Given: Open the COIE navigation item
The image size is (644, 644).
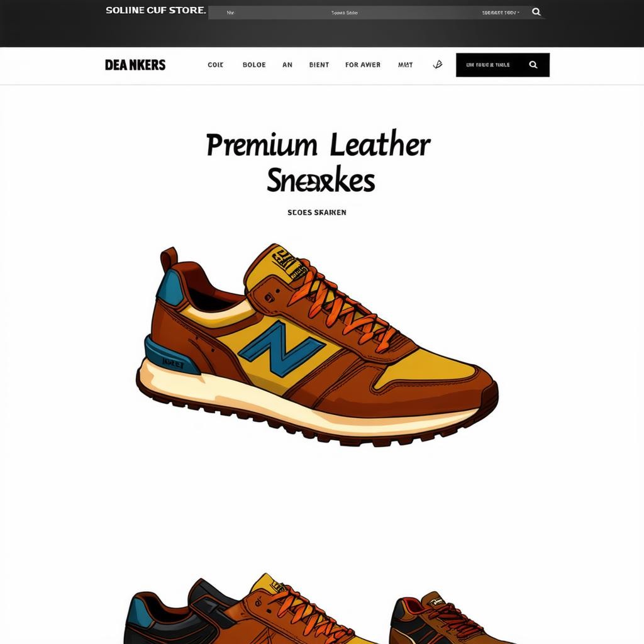Looking at the screenshot, I should (x=215, y=65).
